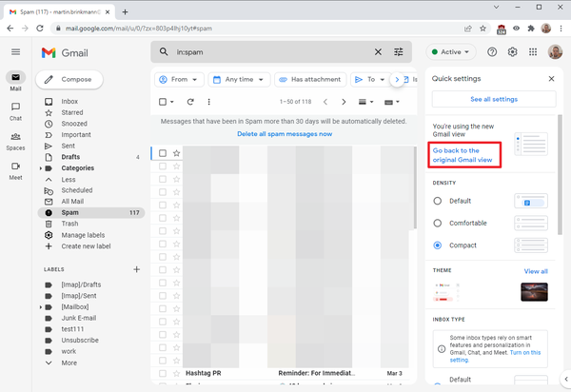Click See all settings
The height and width of the screenshot is (392, 571).
pyautogui.click(x=494, y=99)
